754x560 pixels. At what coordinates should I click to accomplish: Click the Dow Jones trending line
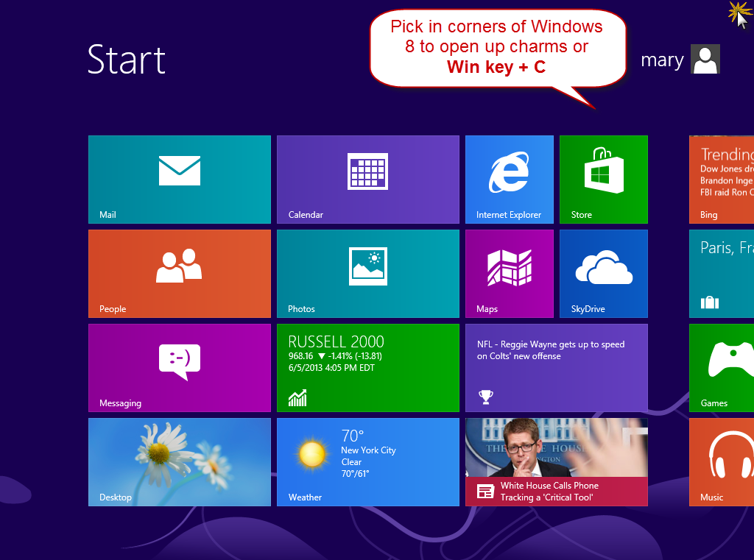[727, 169]
